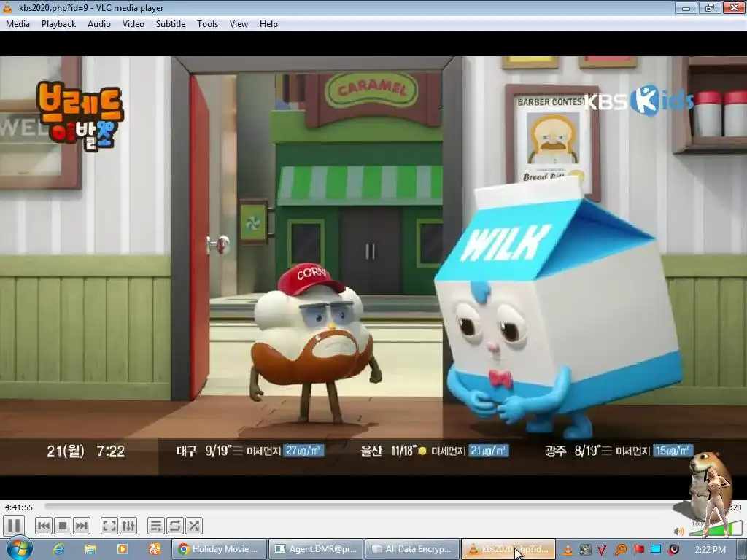Image resolution: width=747 pixels, height=560 pixels.
Task: Close the VLC media player window
Action: coord(734,7)
